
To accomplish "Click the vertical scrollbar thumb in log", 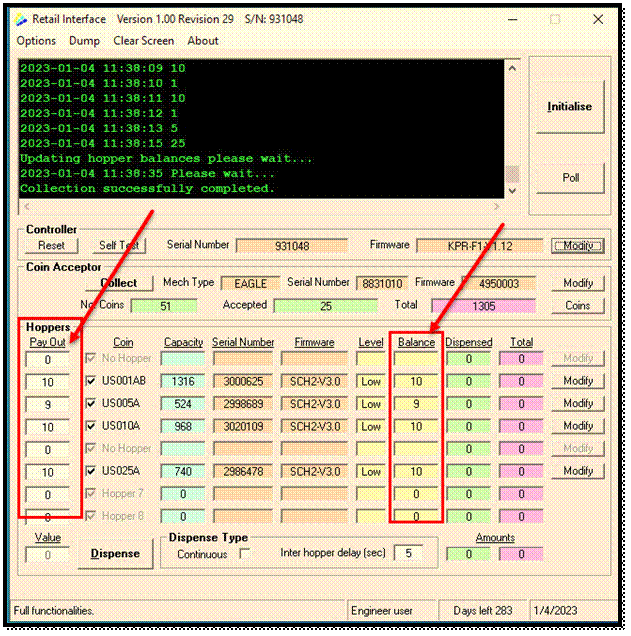I will (512, 174).
